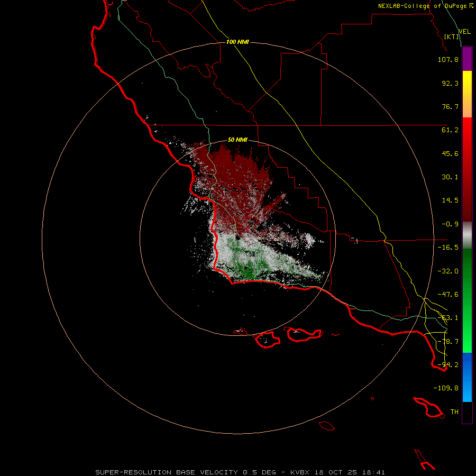Click the Super-Resolution Base Velocity KVBX caption
Image resolution: width=476 pixels, height=476 pixels.
[240, 472]
